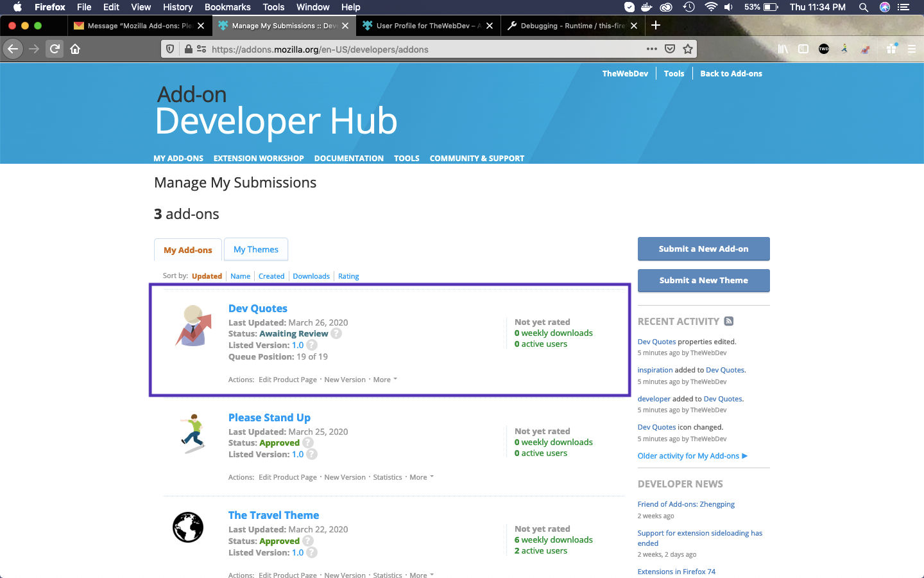Show sidebars toolbar icon
The image size is (924, 578).
tap(803, 49)
